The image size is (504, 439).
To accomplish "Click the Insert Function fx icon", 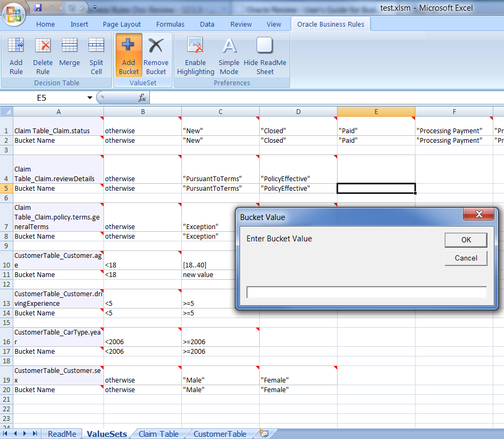I will tap(142, 97).
